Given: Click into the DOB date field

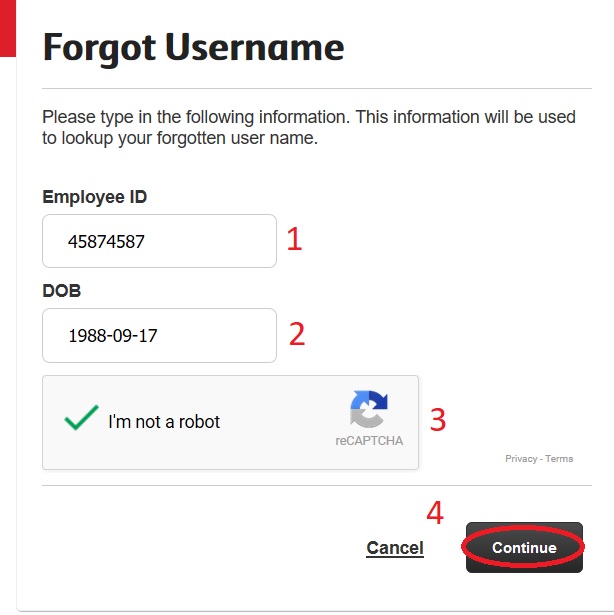Looking at the screenshot, I should 159,336.
